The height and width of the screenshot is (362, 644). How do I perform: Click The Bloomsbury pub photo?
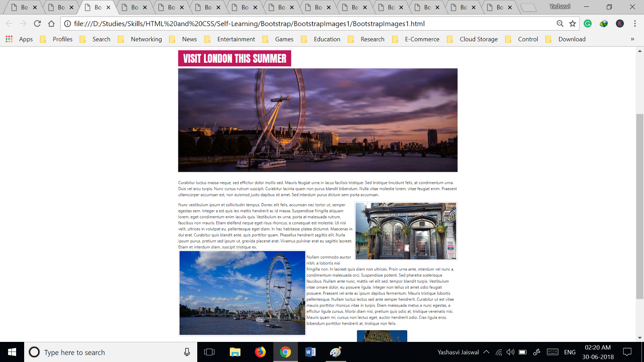coord(406,231)
